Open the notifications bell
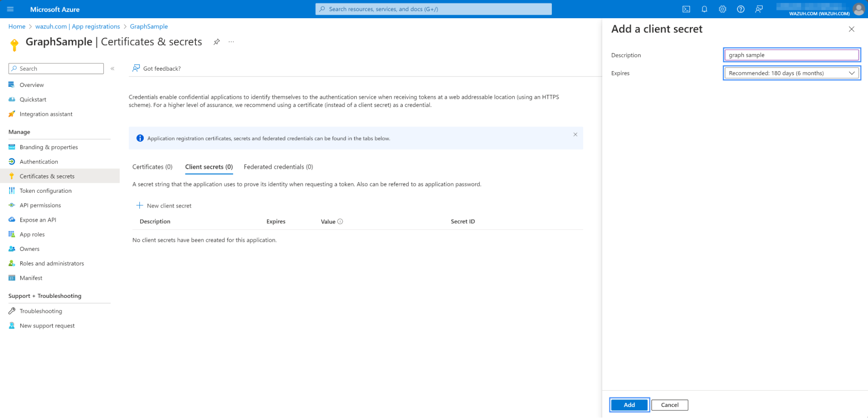 point(704,9)
